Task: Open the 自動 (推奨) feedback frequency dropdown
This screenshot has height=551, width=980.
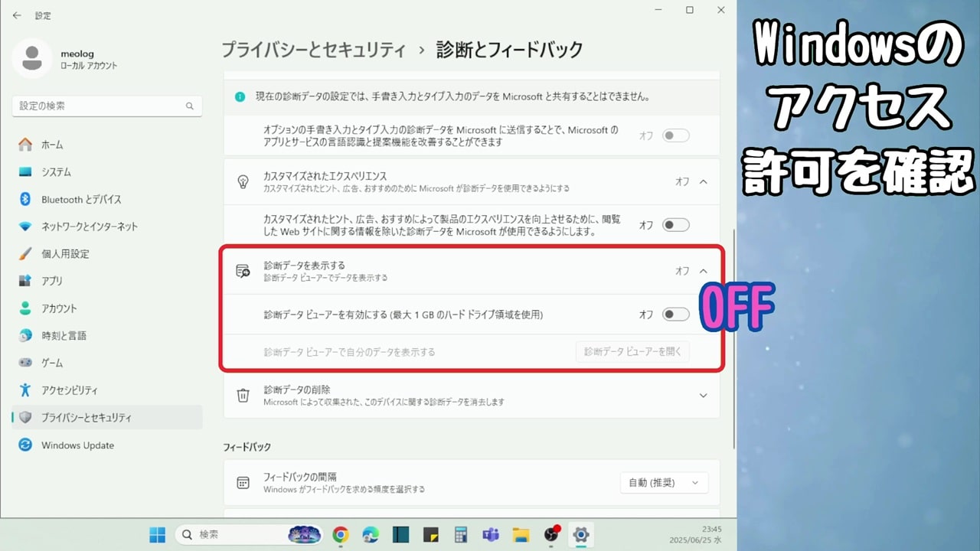Action: tap(664, 483)
